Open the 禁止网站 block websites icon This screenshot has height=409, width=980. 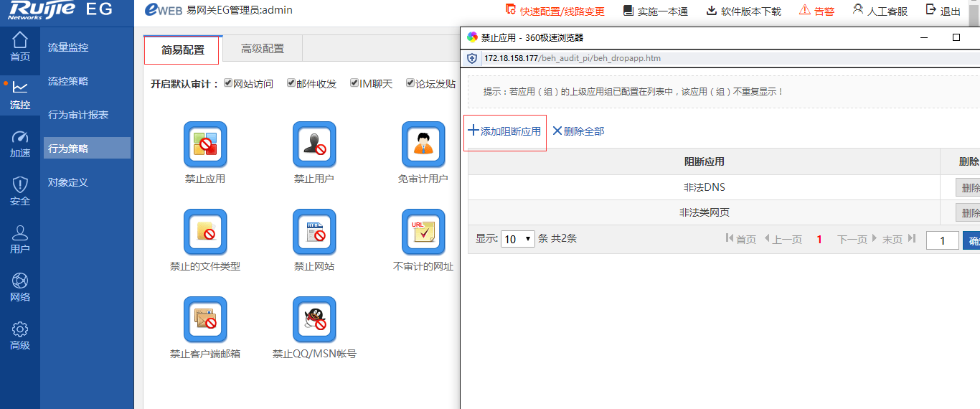coord(314,232)
